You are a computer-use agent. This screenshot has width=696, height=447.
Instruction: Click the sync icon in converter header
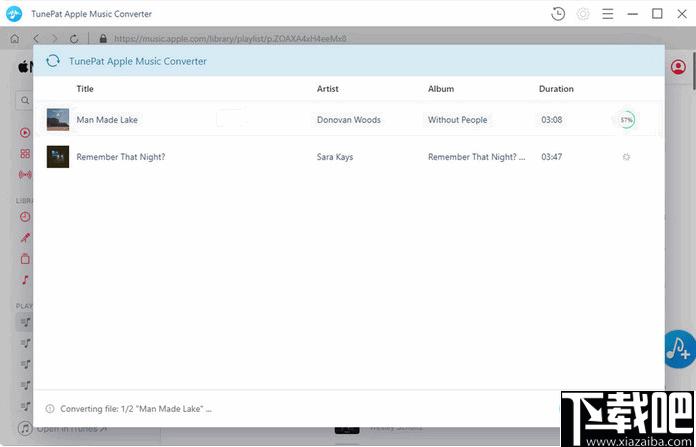(x=53, y=61)
